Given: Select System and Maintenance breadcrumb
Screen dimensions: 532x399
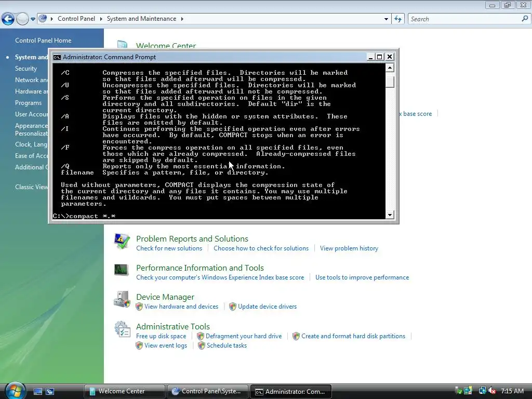Looking at the screenshot, I should tap(141, 19).
